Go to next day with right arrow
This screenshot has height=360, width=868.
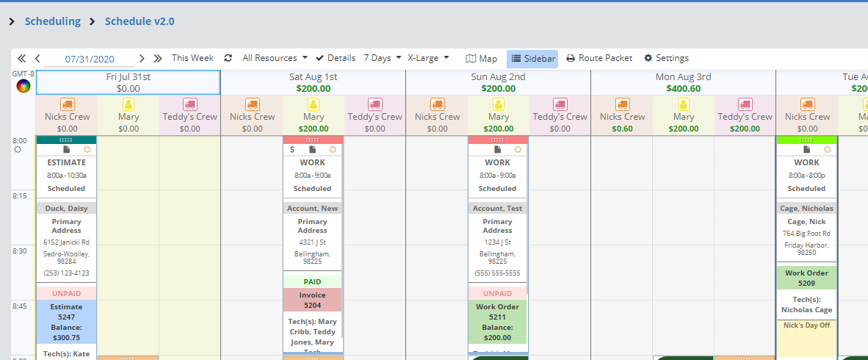click(142, 59)
